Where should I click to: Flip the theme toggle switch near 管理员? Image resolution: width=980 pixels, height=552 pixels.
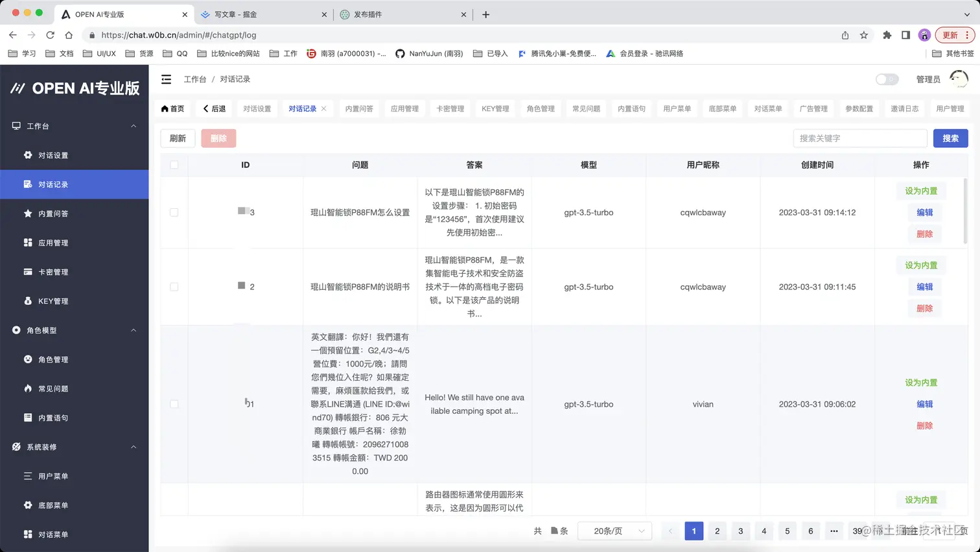[x=886, y=78]
